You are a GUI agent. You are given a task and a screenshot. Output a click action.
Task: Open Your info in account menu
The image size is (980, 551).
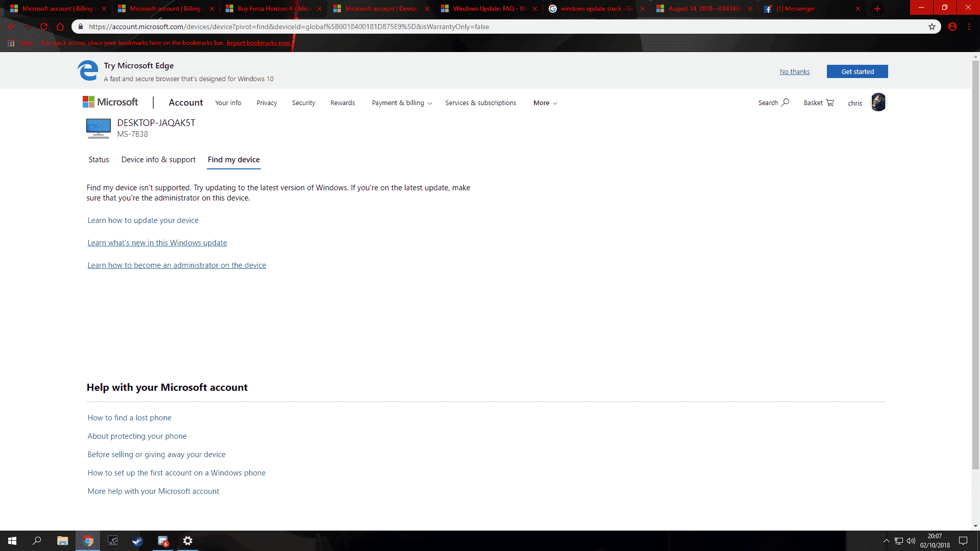click(x=228, y=103)
